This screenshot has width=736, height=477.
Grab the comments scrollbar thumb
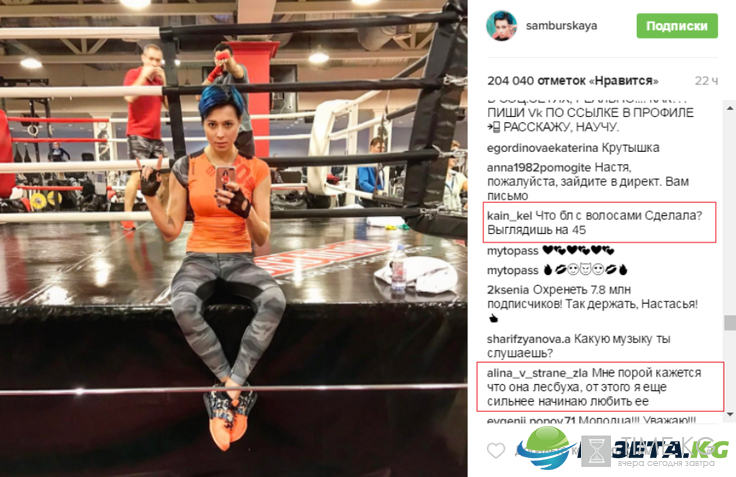pyautogui.click(x=730, y=323)
